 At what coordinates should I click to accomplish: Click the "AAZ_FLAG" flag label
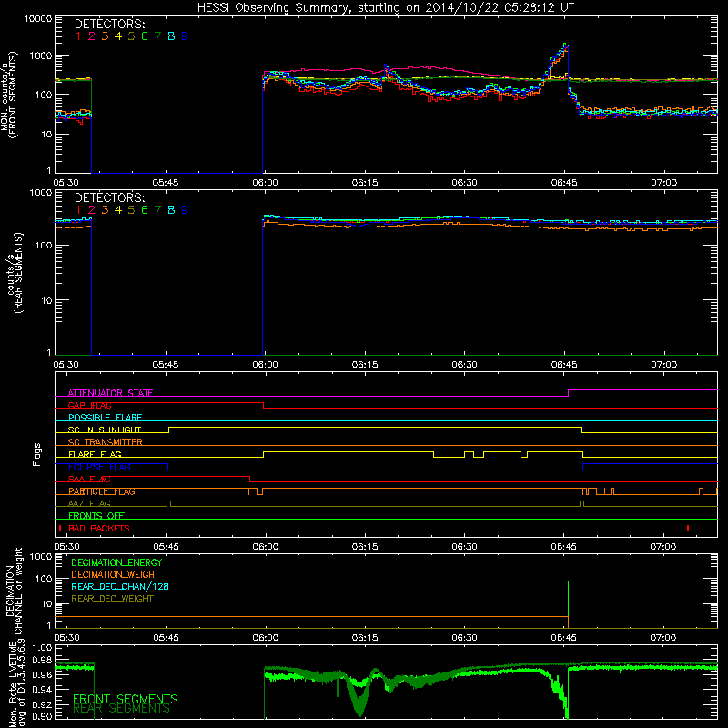[x=89, y=503]
